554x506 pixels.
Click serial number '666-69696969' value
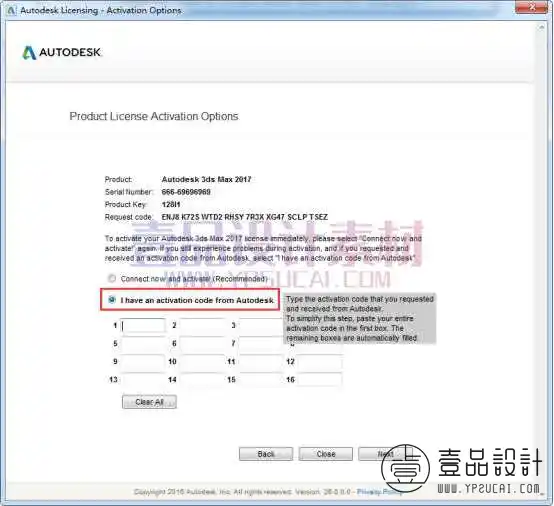186,192
